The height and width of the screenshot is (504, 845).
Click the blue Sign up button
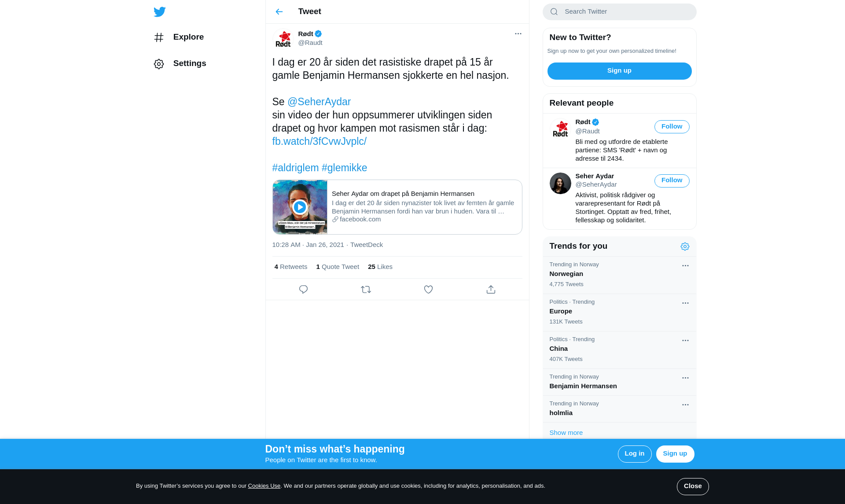[619, 71]
